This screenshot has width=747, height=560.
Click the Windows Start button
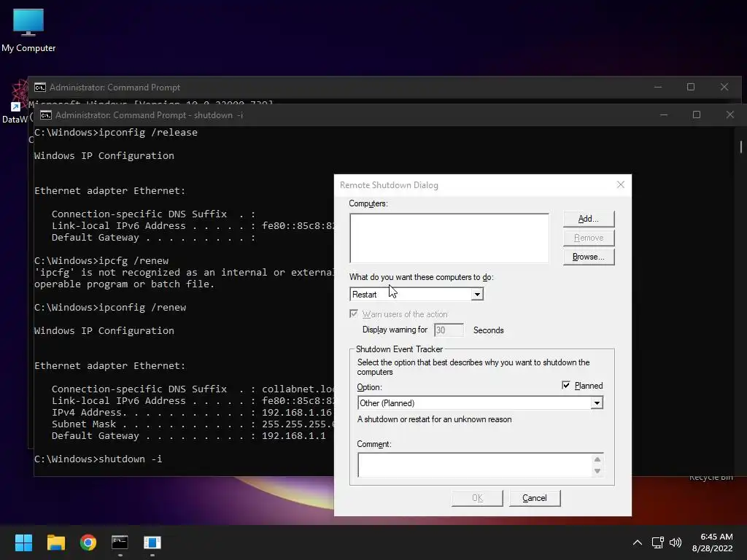[23, 542]
